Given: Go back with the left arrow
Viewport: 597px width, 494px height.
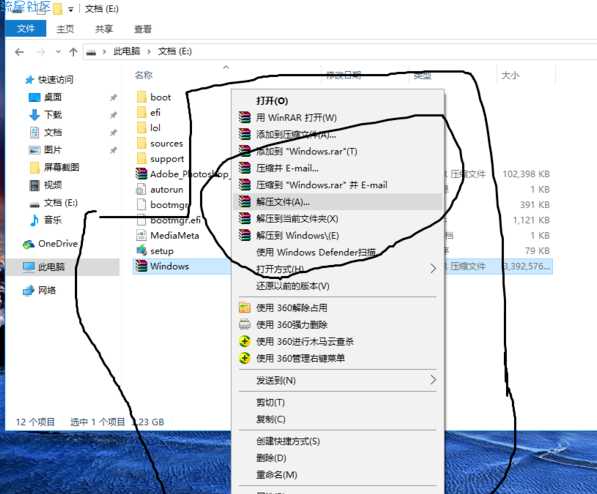Looking at the screenshot, I should point(19,52).
